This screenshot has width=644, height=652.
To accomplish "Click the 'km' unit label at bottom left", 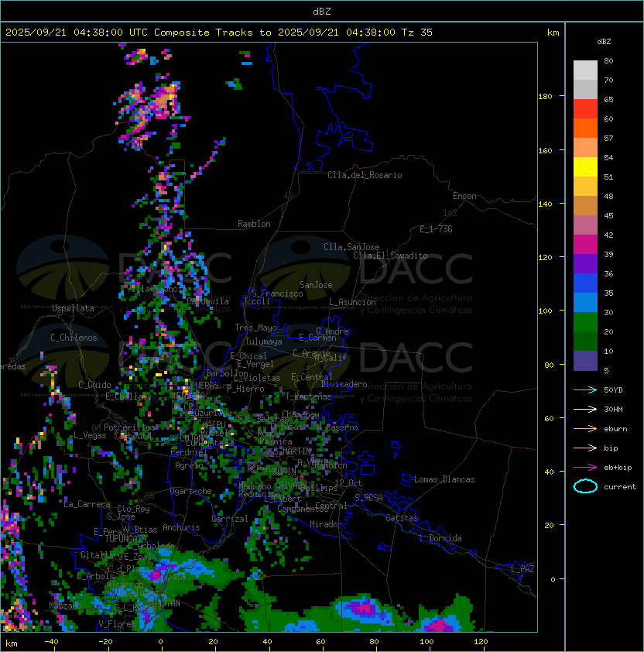I will point(12,643).
